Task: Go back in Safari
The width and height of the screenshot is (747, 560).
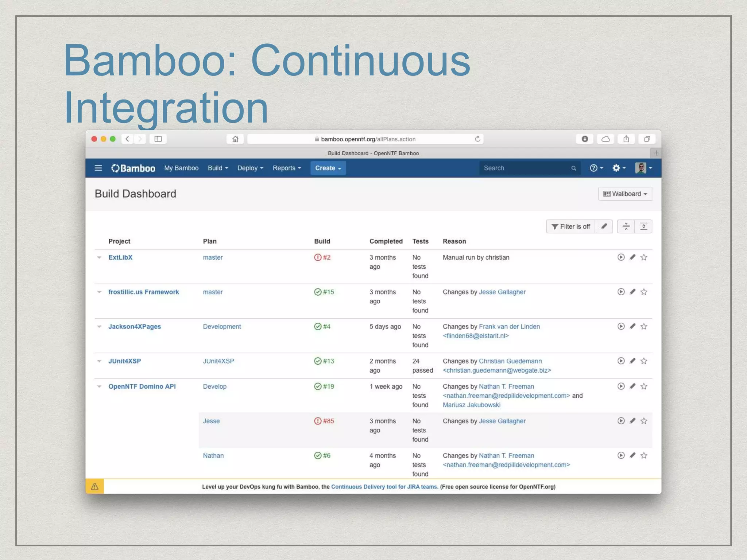Action: click(127, 139)
